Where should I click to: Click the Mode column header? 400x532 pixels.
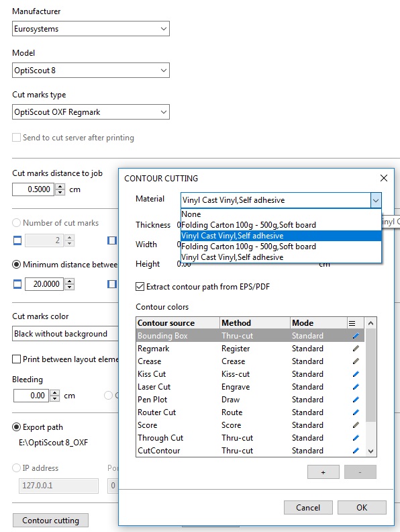pyautogui.click(x=319, y=323)
